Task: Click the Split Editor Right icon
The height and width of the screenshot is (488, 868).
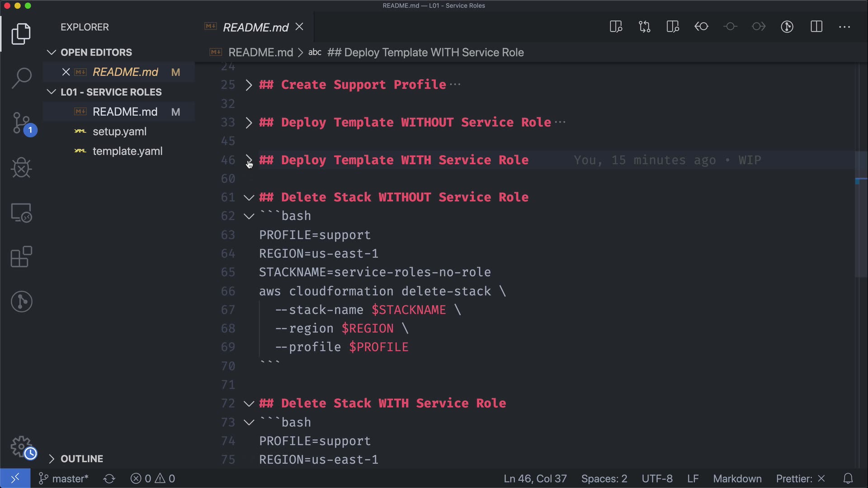Action: (x=816, y=27)
